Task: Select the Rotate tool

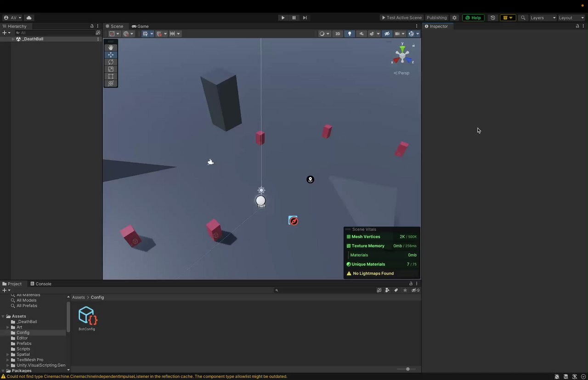Action: coord(111,62)
